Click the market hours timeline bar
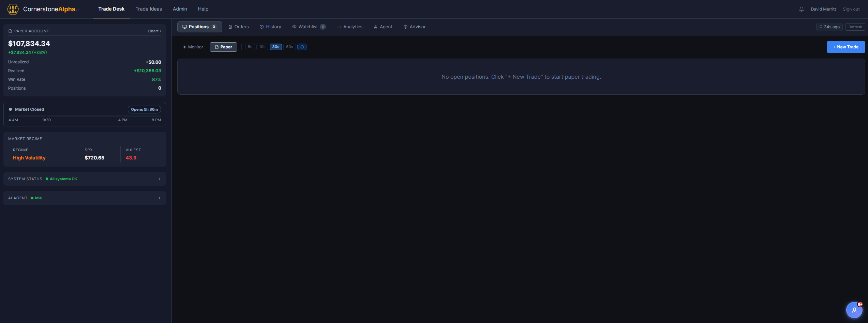The height and width of the screenshot is (323, 868). pyautogui.click(x=85, y=116)
